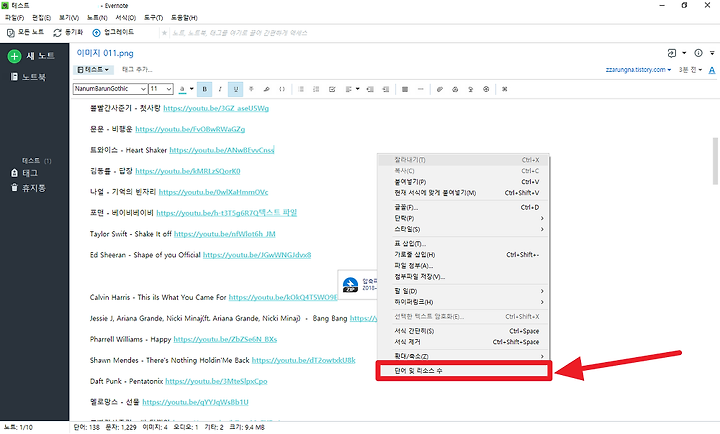Screen dimensions: 720x434
Task: Open the font size dropdown showing 11
Action: pos(161,89)
